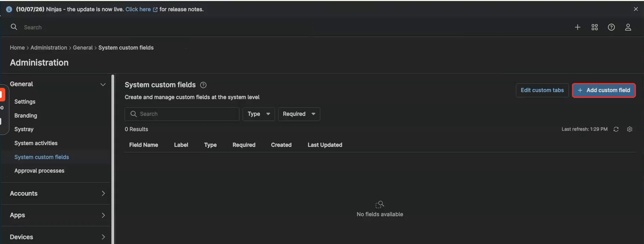
Task: Click the info icon in the banner
Action: click(x=9, y=9)
